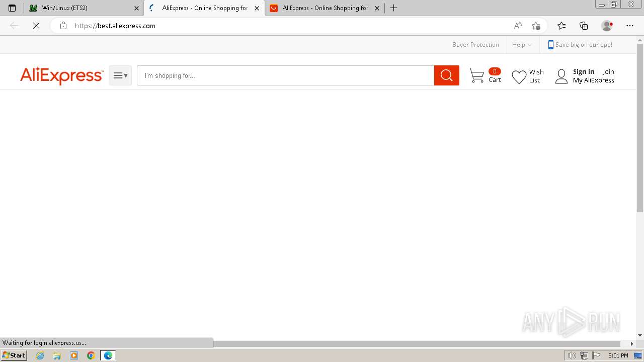This screenshot has height=362, width=644.
Task: Click the Sign in link
Action: click(584, 72)
